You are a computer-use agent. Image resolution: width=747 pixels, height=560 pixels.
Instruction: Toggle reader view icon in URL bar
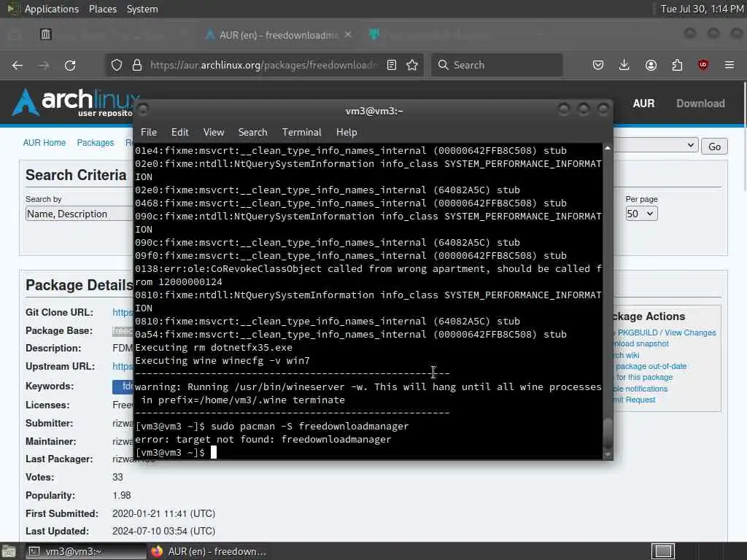[x=392, y=65]
